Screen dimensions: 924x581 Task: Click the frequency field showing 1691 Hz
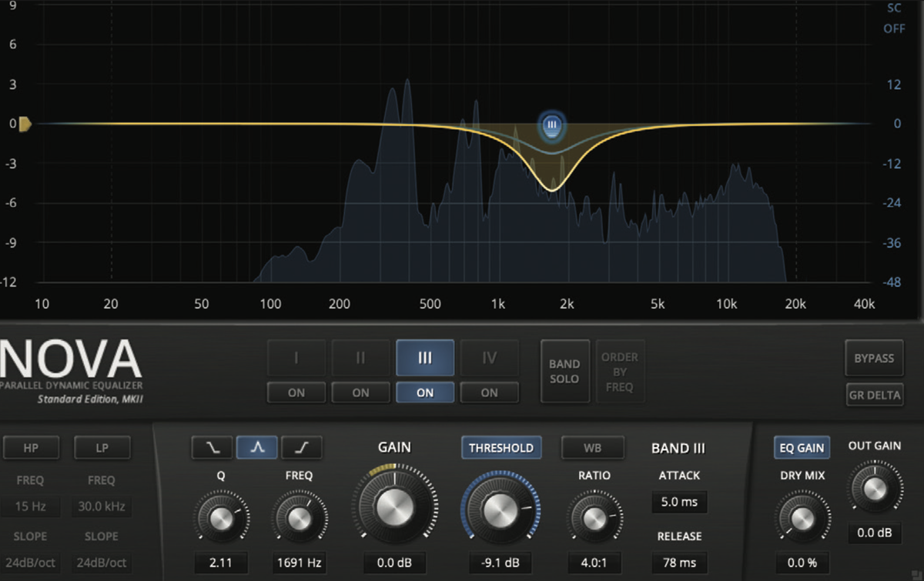[300, 563]
